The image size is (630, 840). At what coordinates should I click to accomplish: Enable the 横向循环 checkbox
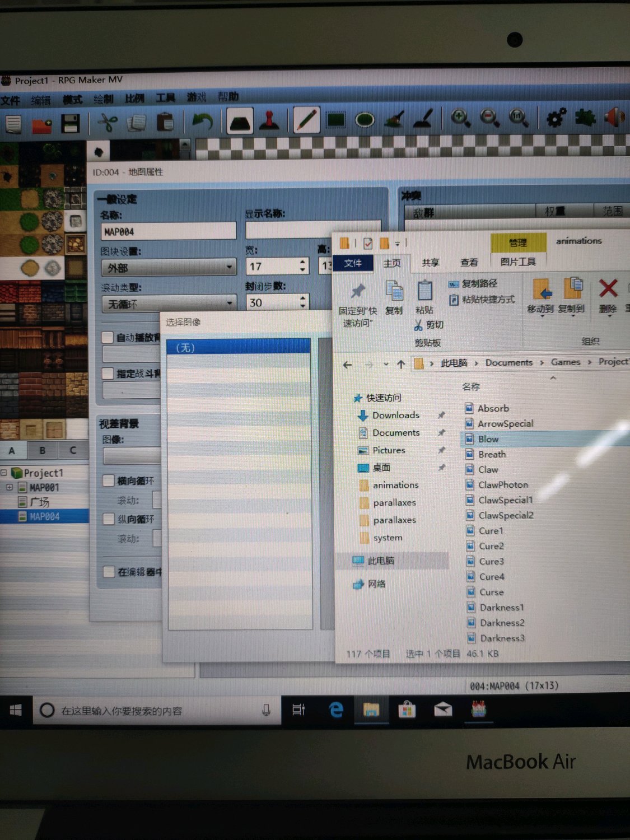(109, 480)
